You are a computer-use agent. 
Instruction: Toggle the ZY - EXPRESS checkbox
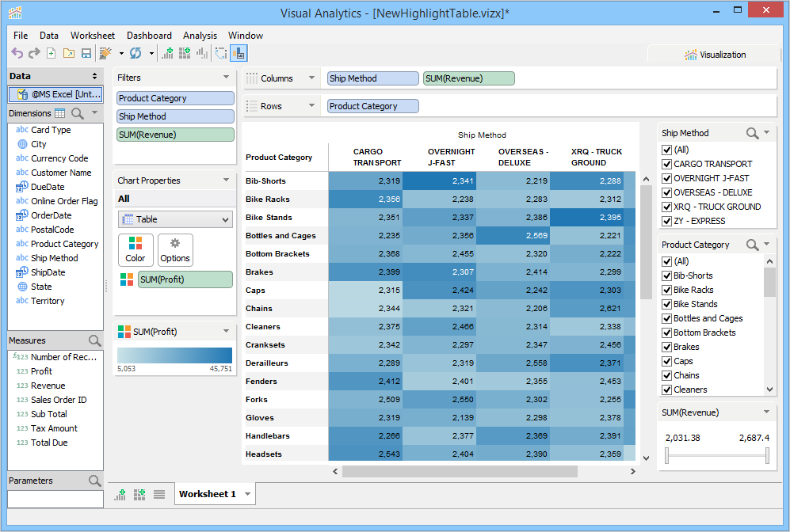pyautogui.click(x=666, y=221)
